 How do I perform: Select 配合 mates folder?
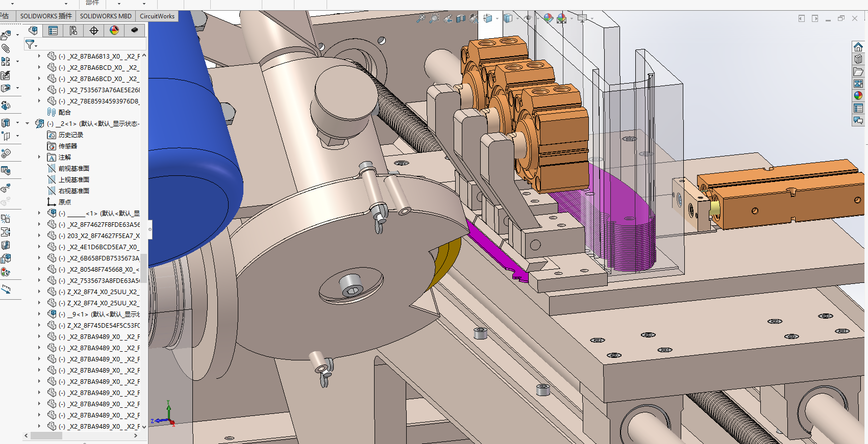[59, 112]
